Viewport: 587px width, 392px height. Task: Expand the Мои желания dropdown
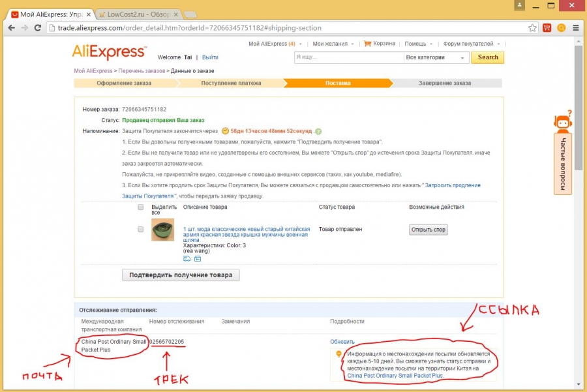[352, 44]
